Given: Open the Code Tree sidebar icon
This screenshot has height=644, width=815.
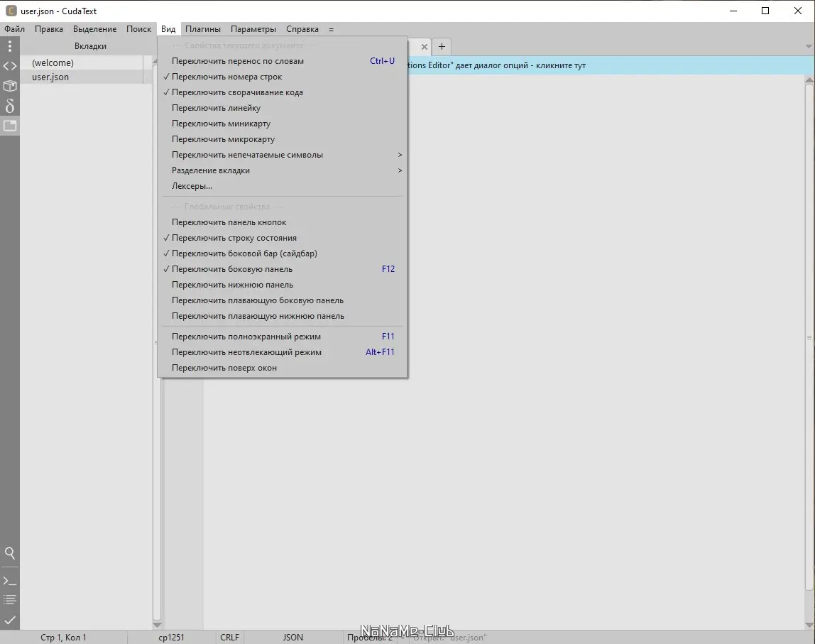Looking at the screenshot, I should pyautogui.click(x=10, y=66).
